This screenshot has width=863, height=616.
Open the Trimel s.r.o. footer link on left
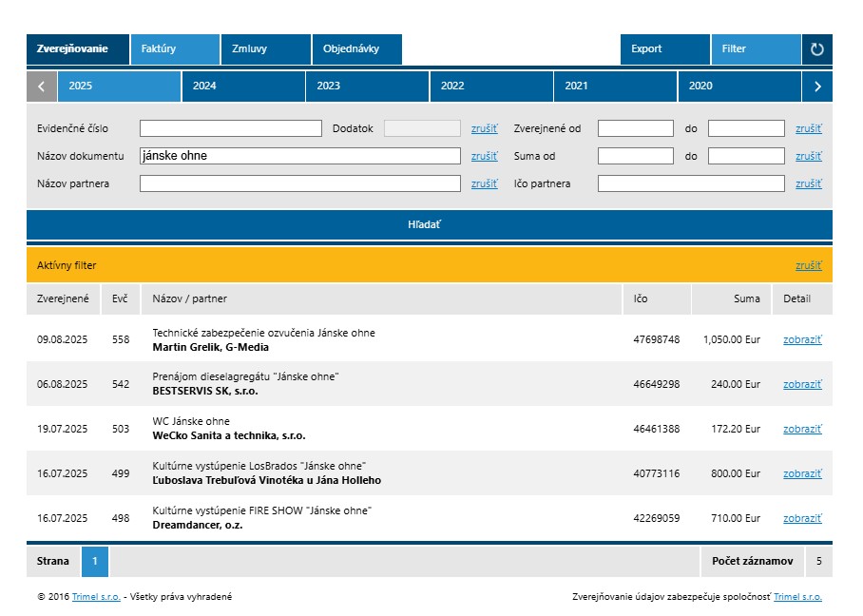[x=96, y=597]
